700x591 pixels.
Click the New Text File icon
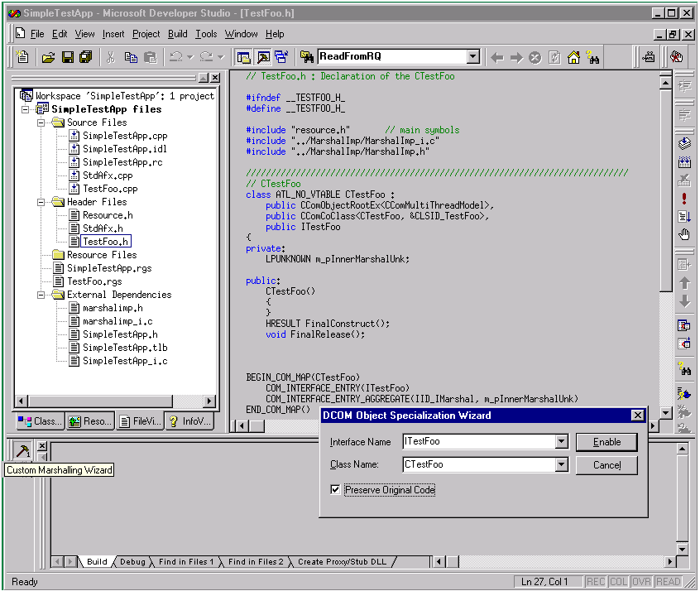[23, 57]
